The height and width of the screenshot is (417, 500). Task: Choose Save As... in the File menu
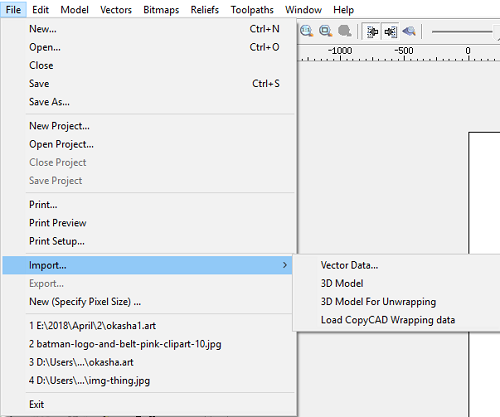tap(148, 102)
